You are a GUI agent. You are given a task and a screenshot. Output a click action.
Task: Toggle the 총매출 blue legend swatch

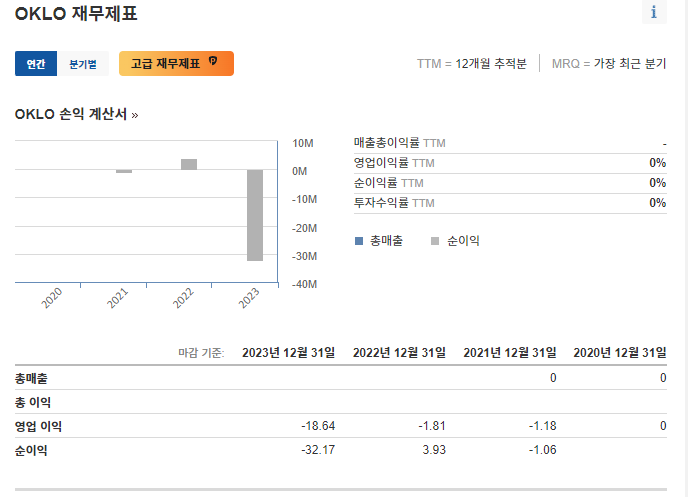359,241
